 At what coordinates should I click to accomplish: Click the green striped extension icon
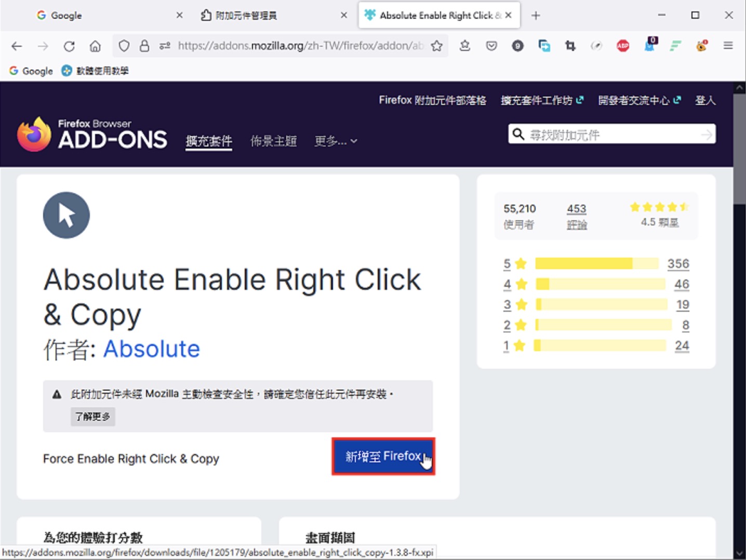tap(675, 46)
